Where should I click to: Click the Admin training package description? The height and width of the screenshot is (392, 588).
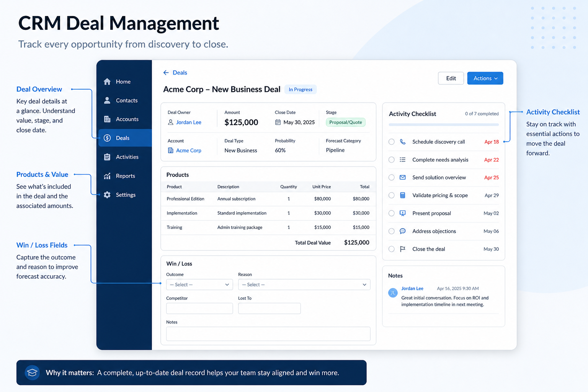(240, 227)
